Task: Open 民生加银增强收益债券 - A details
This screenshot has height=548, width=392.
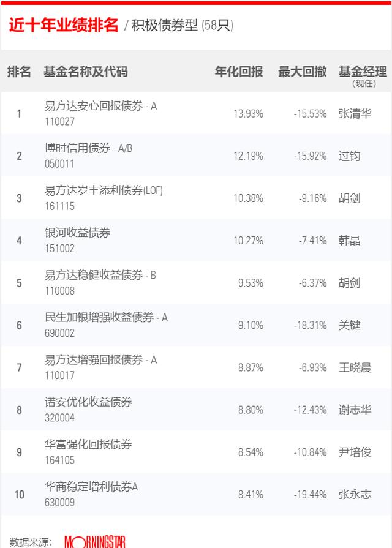Action: point(107,317)
